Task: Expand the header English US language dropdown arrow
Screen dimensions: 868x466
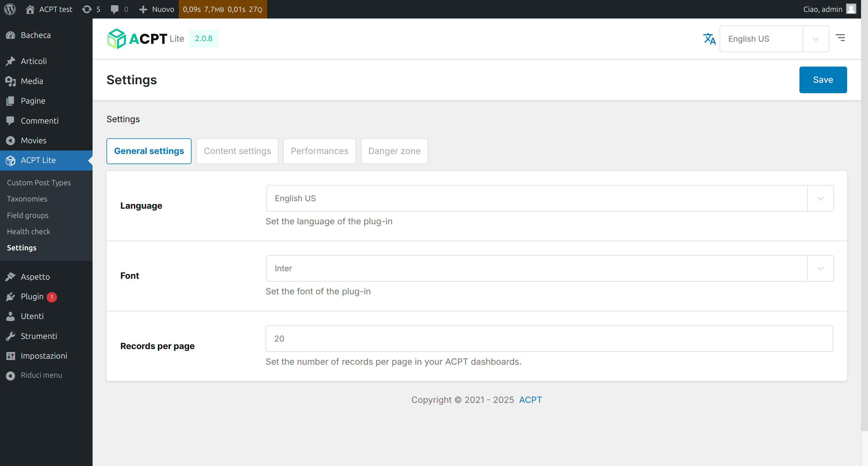Action: (x=816, y=39)
